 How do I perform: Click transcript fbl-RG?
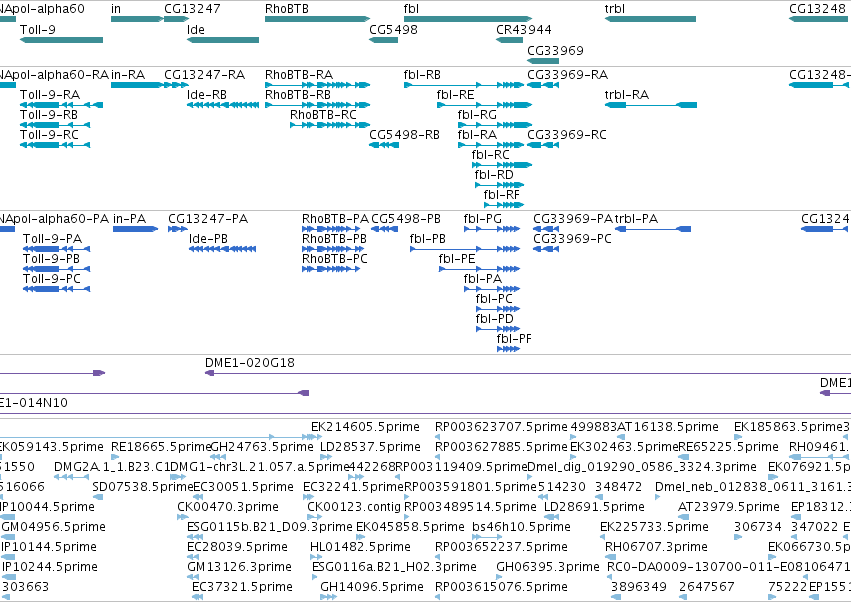click(495, 125)
